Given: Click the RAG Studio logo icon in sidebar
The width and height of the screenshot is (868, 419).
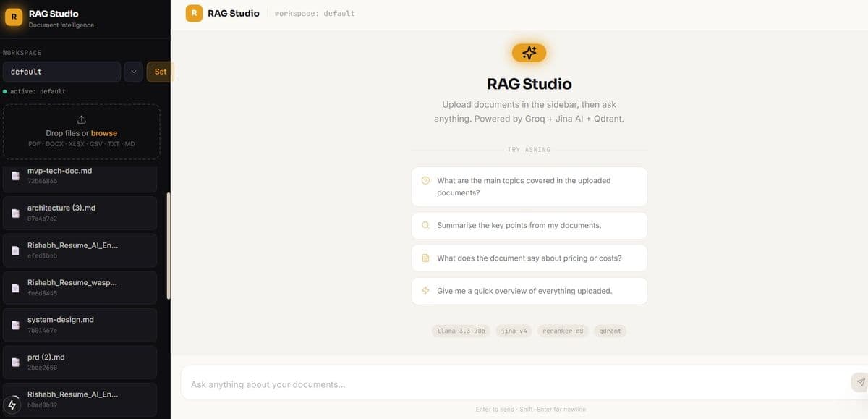Looking at the screenshot, I should click(x=13, y=16).
